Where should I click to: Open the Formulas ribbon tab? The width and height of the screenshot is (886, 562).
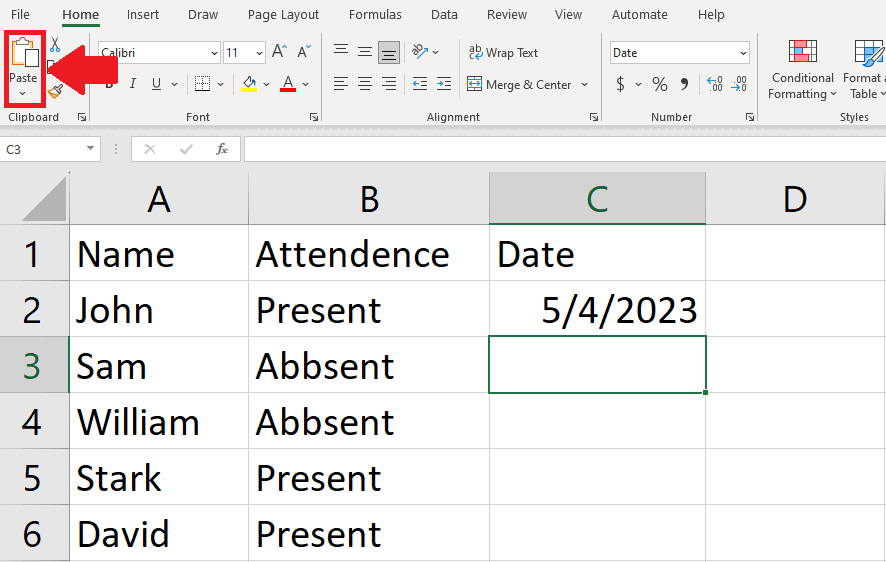(375, 15)
